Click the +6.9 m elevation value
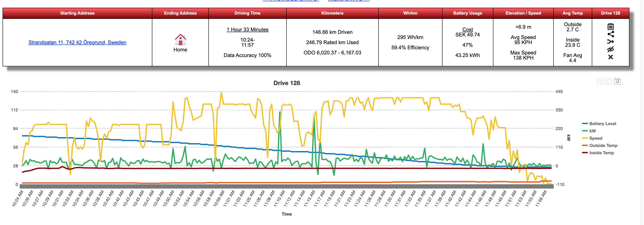Image resolution: width=644 pixels, height=225 pixels. [x=523, y=27]
